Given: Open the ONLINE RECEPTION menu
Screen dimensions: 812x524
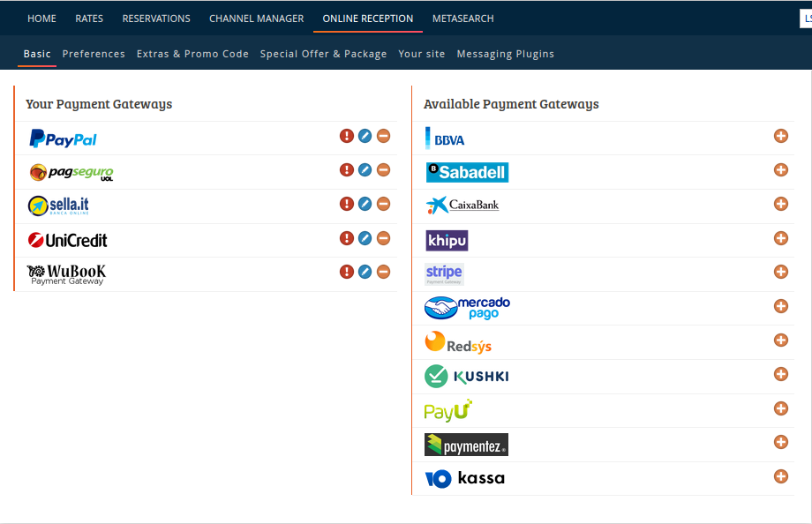Looking at the screenshot, I should (368, 19).
